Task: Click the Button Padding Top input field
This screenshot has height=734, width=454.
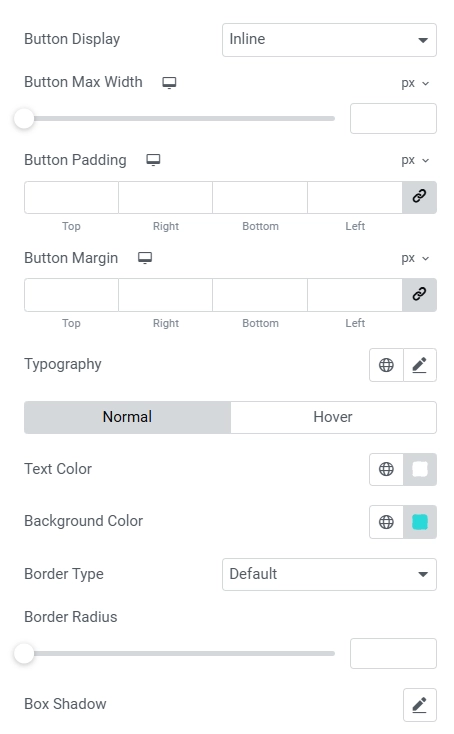Action: [x=72, y=198]
